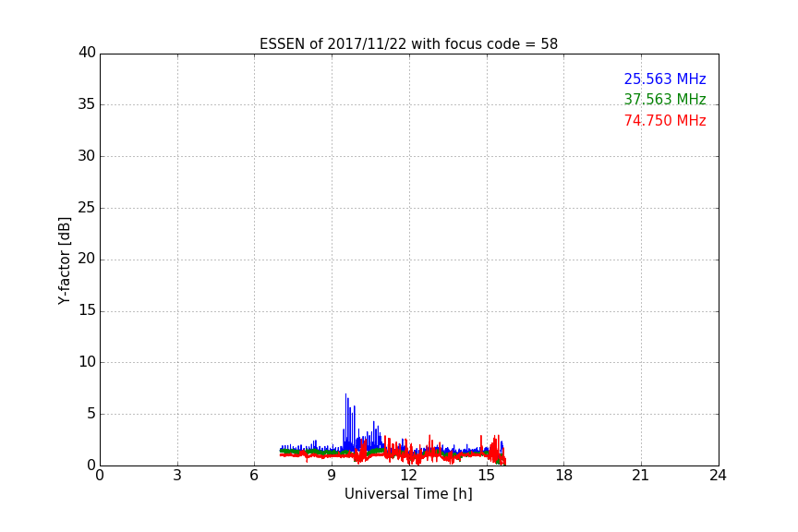Click the x-axis tick value 9
The image size is (798, 532).
coord(332,476)
